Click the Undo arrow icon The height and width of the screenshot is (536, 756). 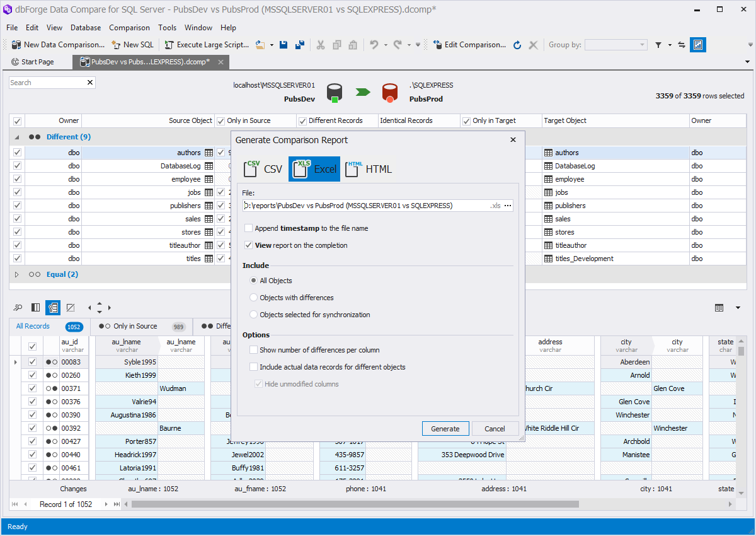point(374,45)
